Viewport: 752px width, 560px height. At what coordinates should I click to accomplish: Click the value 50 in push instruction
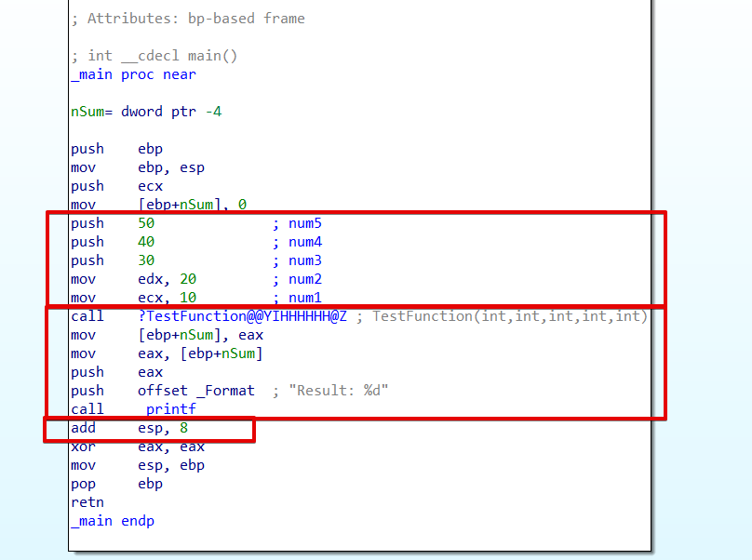(146, 223)
